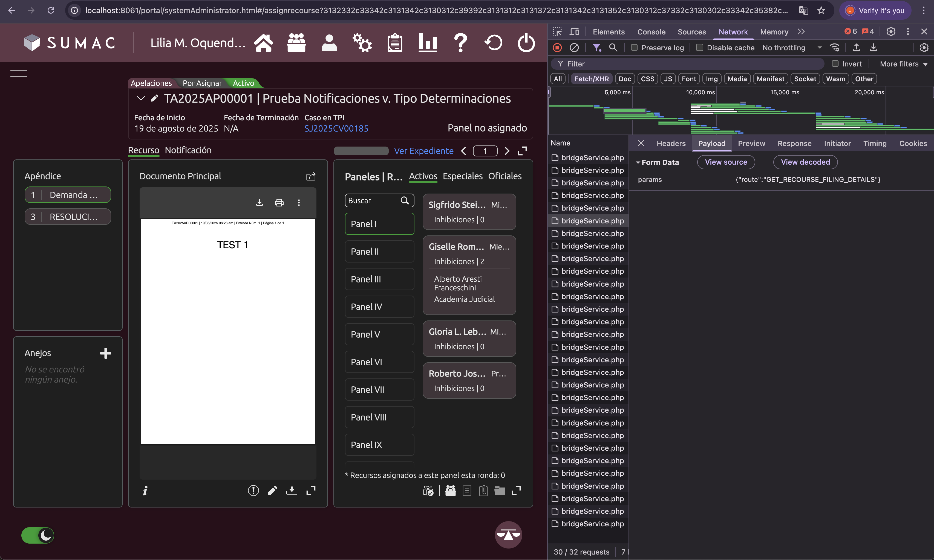The height and width of the screenshot is (560, 934).
Task: Toggle the dark mode switch
Action: point(38,535)
